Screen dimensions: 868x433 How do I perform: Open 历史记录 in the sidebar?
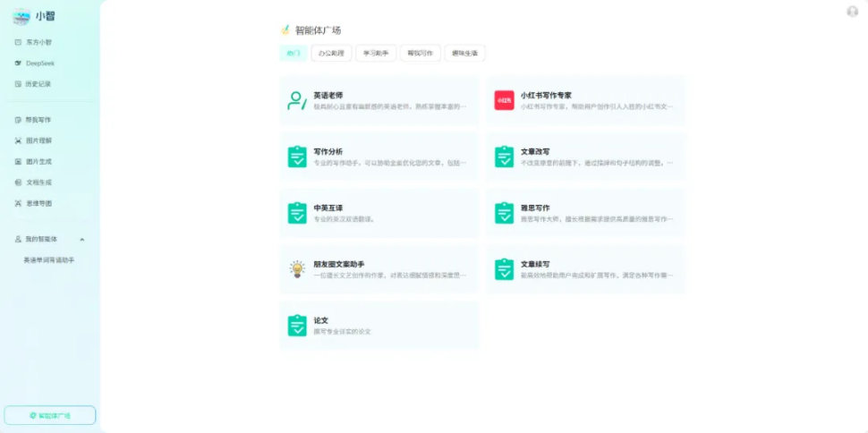(x=38, y=84)
